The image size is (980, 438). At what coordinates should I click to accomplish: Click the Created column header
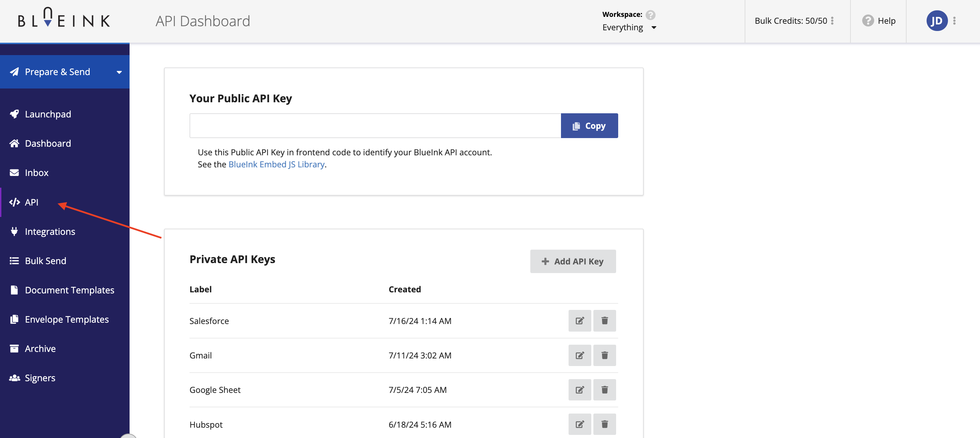coord(405,289)
